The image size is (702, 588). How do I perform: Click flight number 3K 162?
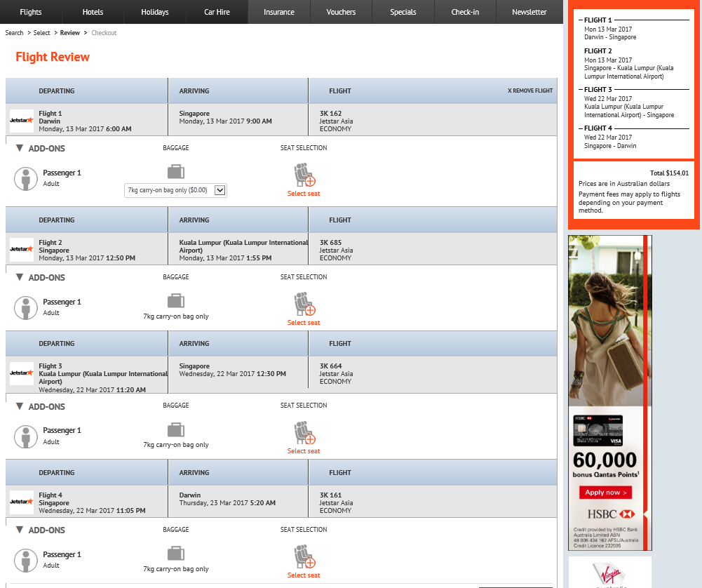coord(330,113)
